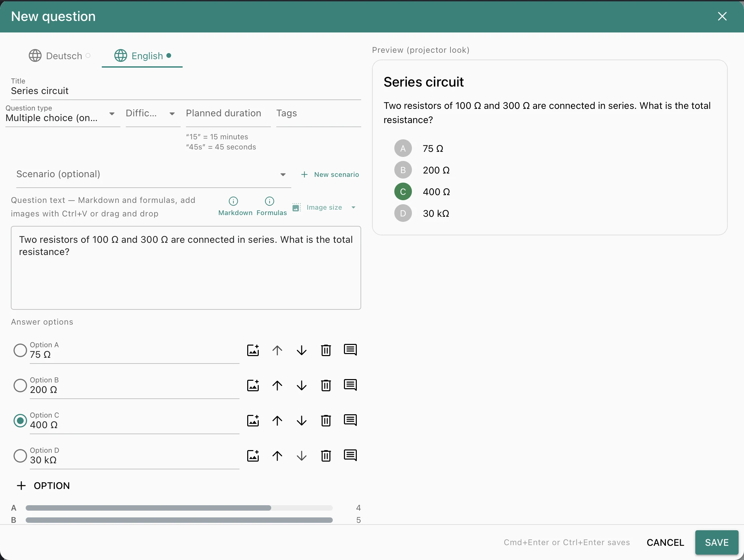Mark Option A as correct answer
The width and height of the screenshot is (744, 560).
point(20,350)
